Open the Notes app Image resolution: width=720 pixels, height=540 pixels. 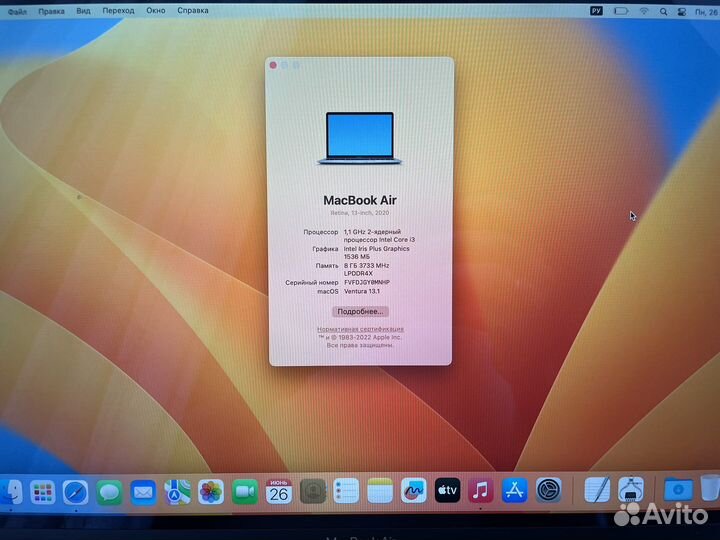click(x=380, y=491)
